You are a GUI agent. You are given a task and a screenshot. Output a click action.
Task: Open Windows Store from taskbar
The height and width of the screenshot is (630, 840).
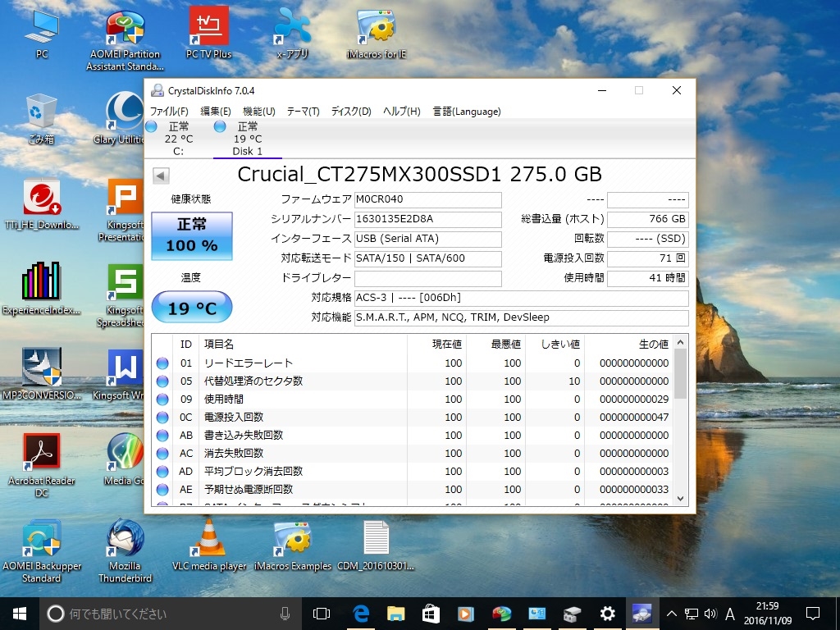tap(431, 614)
